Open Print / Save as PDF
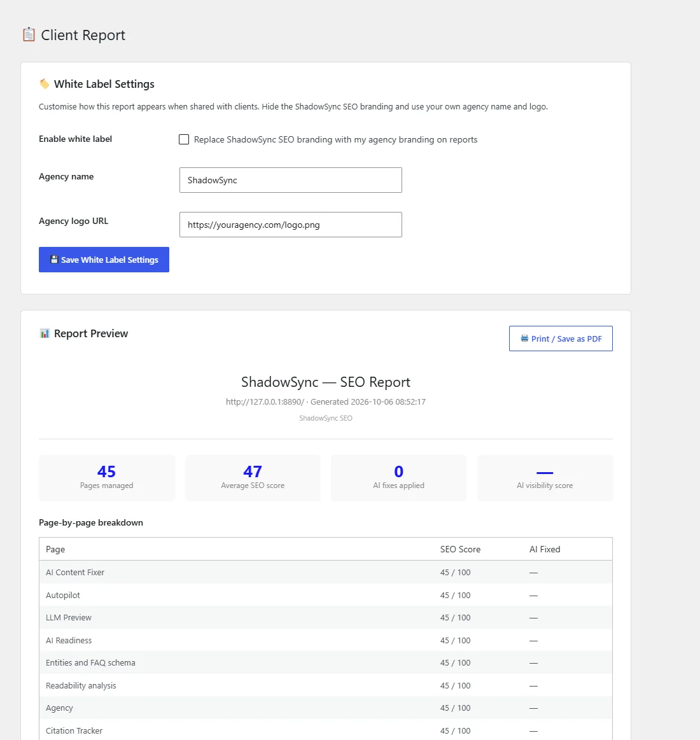Viewport: 700px width, 740px height. coord(561,339)
